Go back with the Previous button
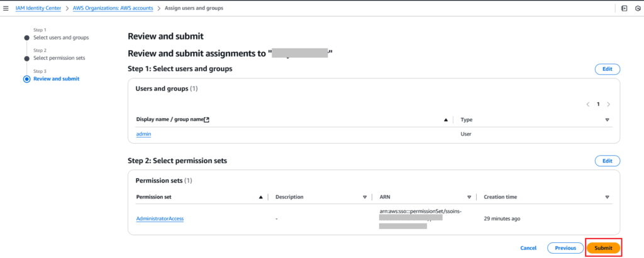Screen dimensions: 644x258 [565, 248]
